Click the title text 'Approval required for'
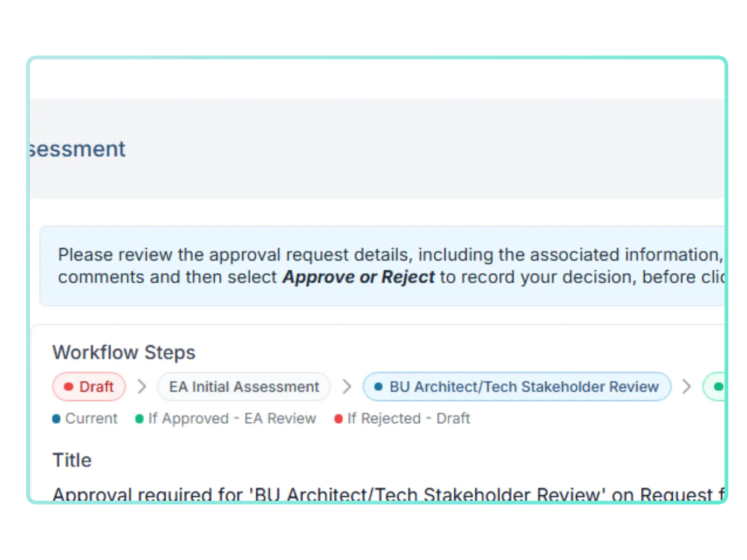This screenshot has width=747, height=560. pos(147,494)
